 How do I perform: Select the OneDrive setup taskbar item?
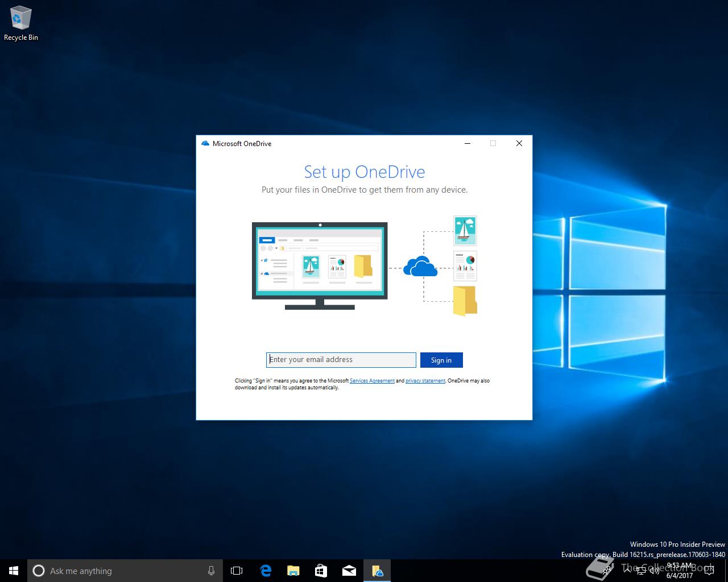[377, 571]
